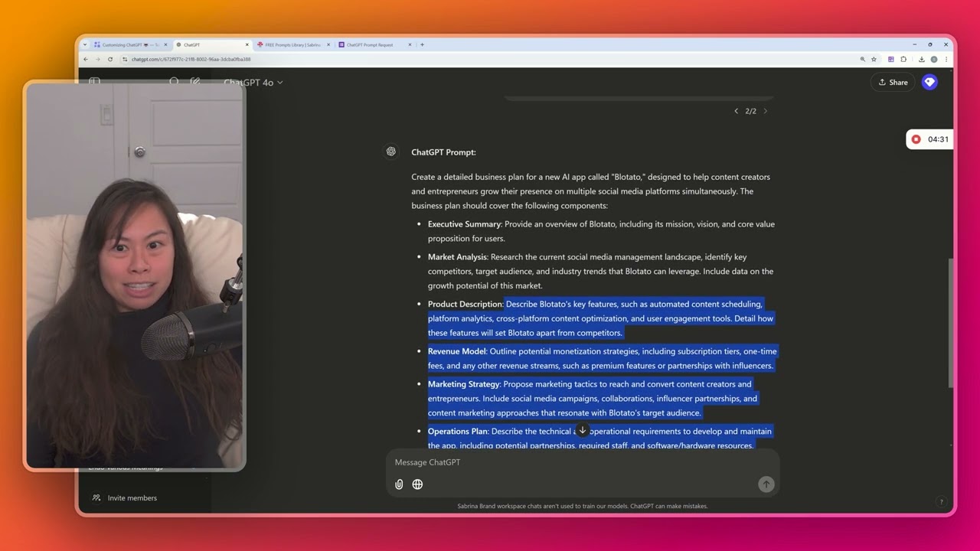This screenshot has height=551, width=980.
Task: Show browser downloads
Action: click(x=921, y=59)
